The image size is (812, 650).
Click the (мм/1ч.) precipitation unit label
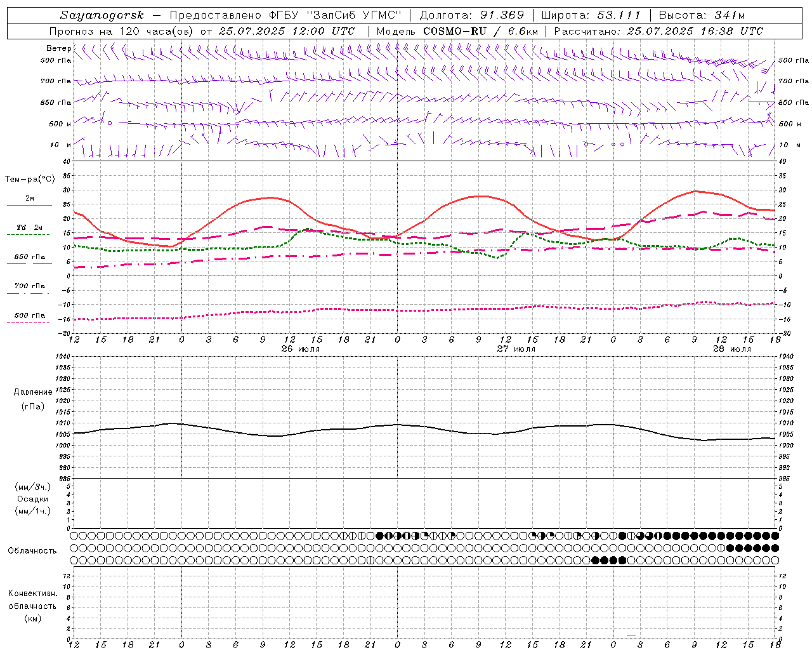[33, 511]
